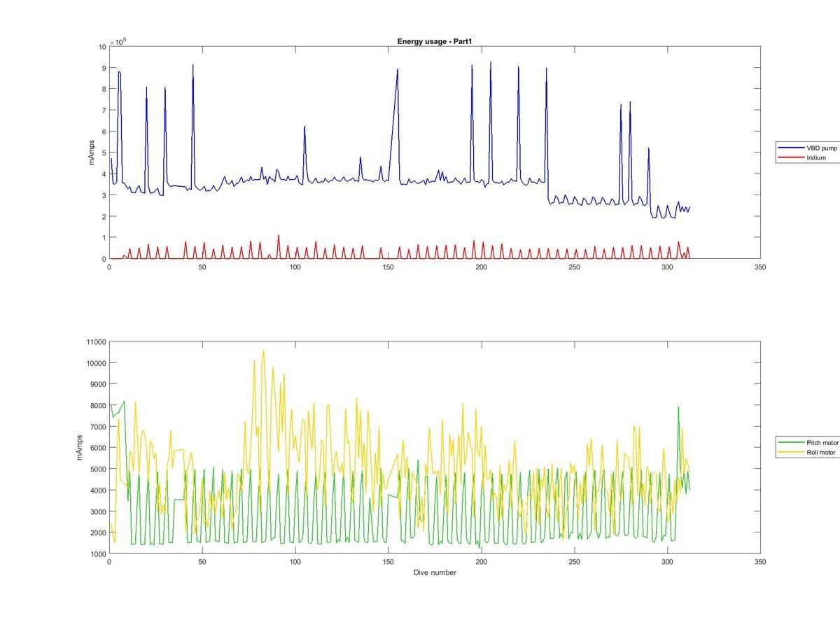Select the "Roll motor" legend label
This screenshot has height=622, width=840.
[821, 453]
